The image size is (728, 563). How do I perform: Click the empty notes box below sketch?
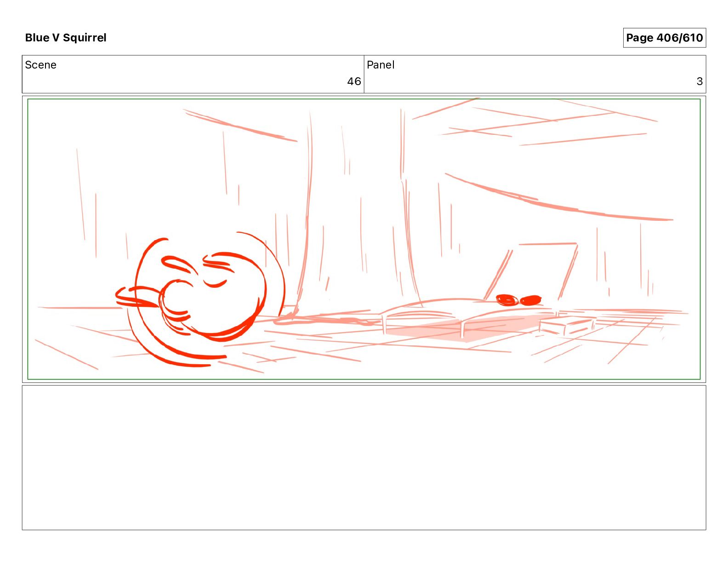pos(364,458)
